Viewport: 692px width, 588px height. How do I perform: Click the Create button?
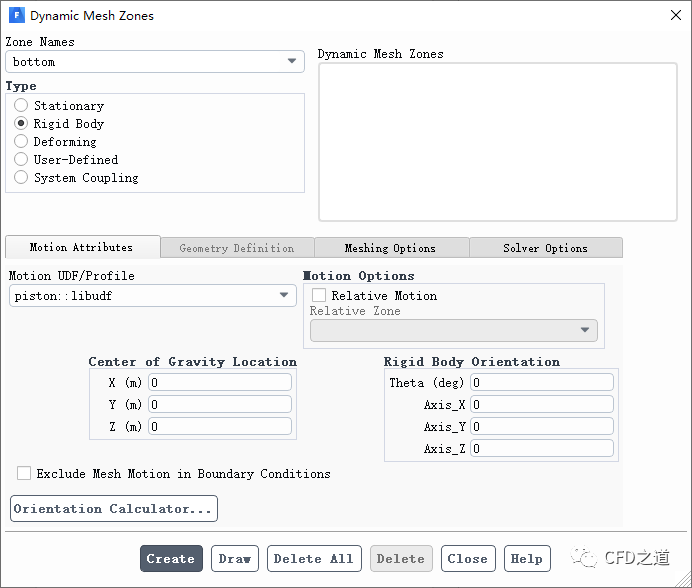[171, 559]
